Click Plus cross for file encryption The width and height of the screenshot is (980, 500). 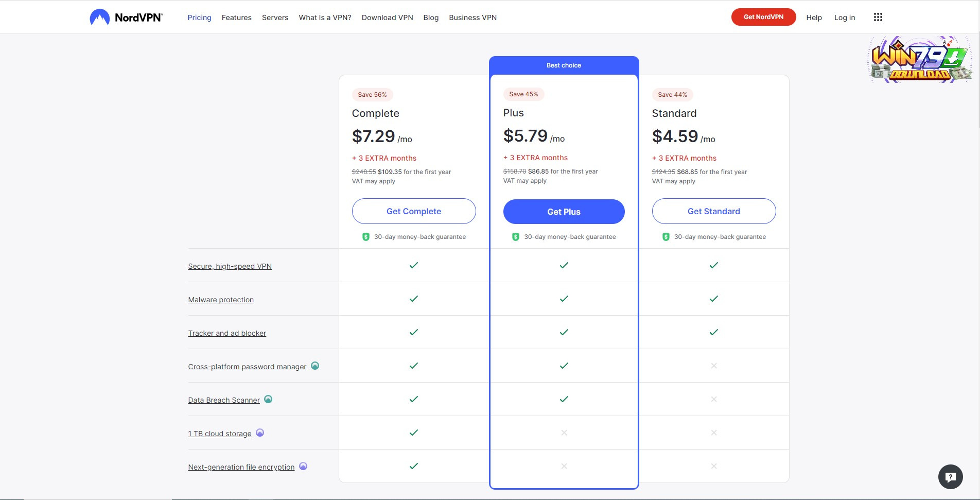pos(564,466)
